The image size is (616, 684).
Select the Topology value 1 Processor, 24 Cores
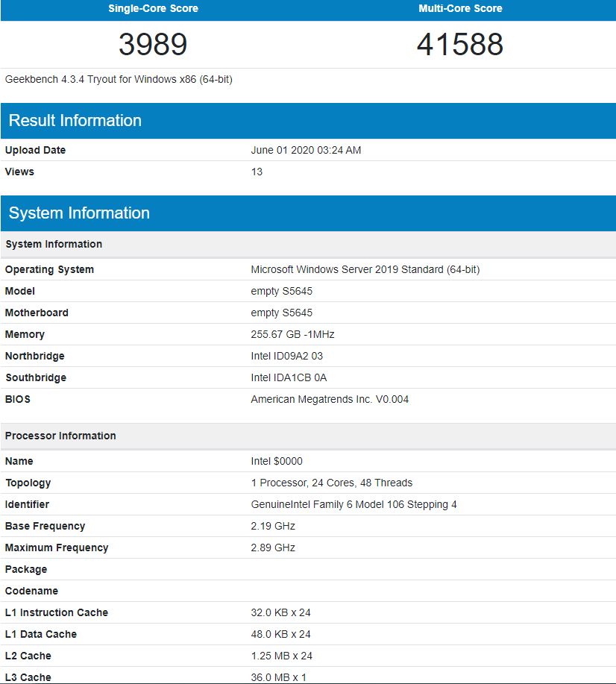pyautogui.click(x=332, y=483)
